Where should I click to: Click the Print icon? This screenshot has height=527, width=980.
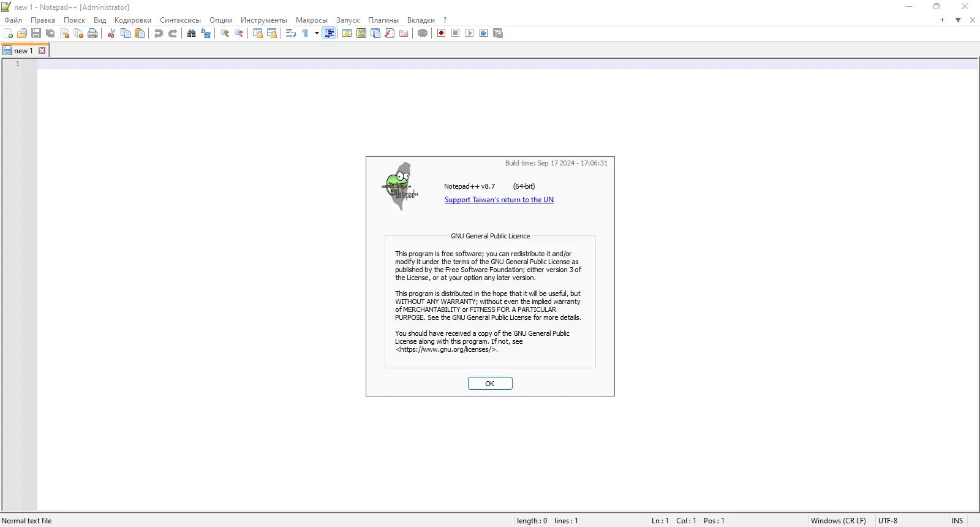pyautogui.click(x=92, y=33)
